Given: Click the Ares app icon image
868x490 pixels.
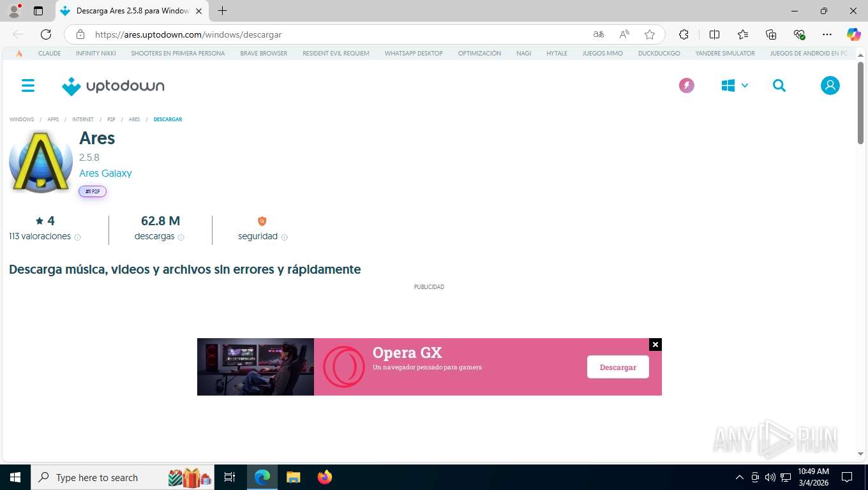Looking at the screenshot, I should pyautogui.click(x=41, y=161).
